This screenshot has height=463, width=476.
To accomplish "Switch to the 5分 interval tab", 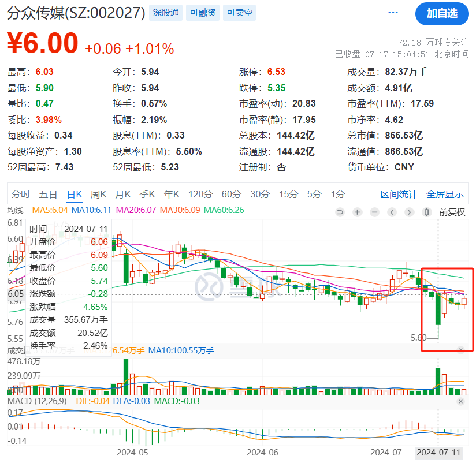I will [314, 194].
